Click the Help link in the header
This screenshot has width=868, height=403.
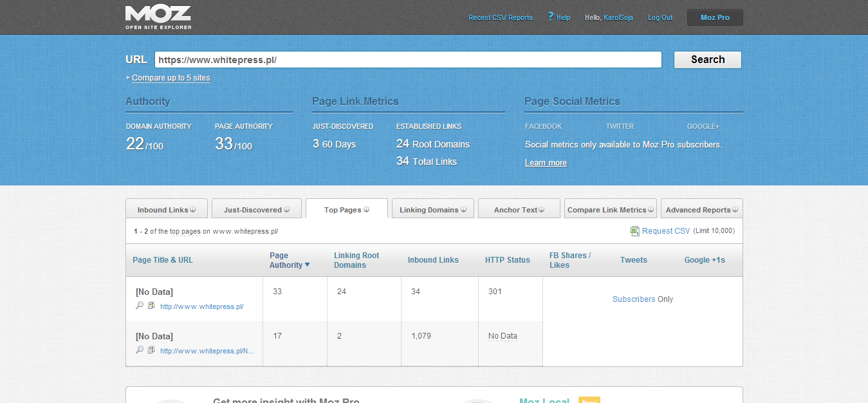pyautogui.click(x=563, y=17)
